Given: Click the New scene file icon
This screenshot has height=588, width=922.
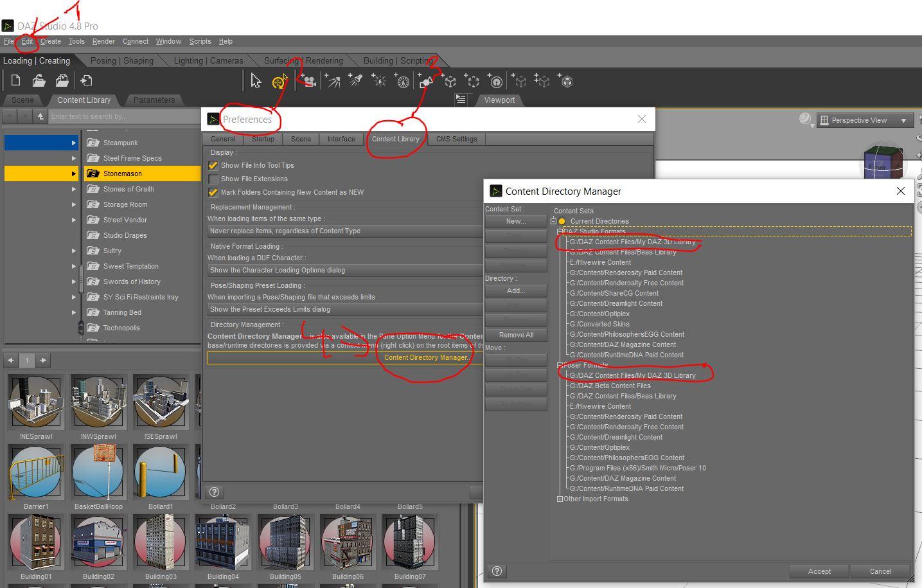Looking at the screenshot, I should (x=15, y=81).
